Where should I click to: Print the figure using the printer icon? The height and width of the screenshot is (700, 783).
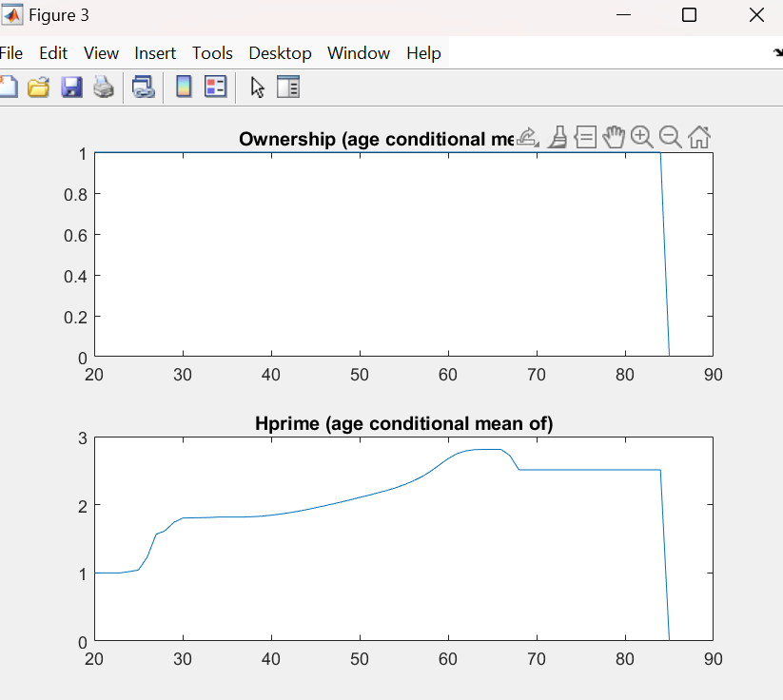coord(104,87)
